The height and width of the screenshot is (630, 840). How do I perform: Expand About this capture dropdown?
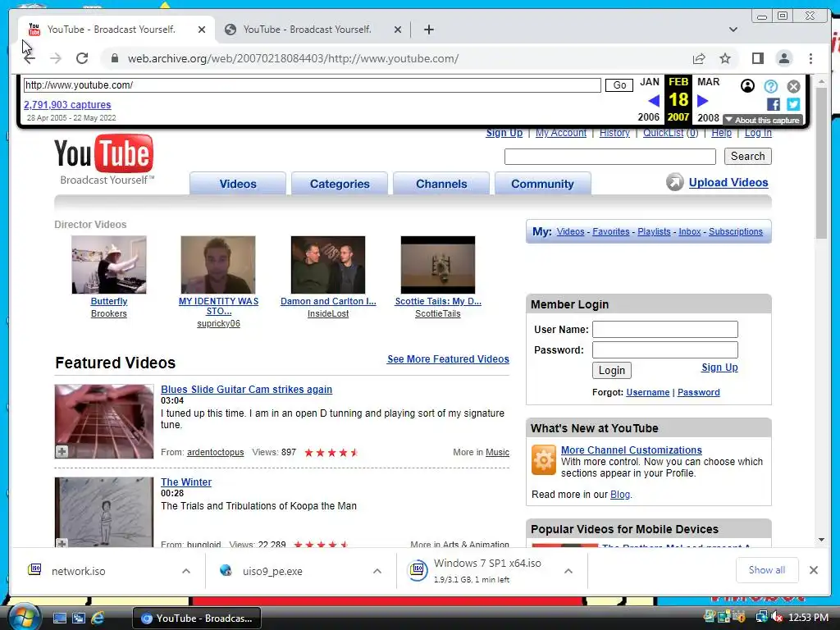pyautogui.click(x=763, y=120)
